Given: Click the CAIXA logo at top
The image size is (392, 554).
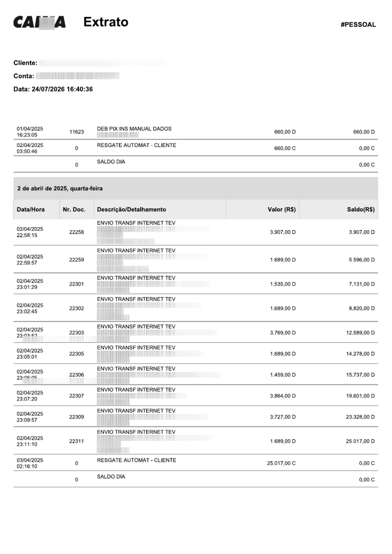Looking at the screenshot, I should (39, 22).
